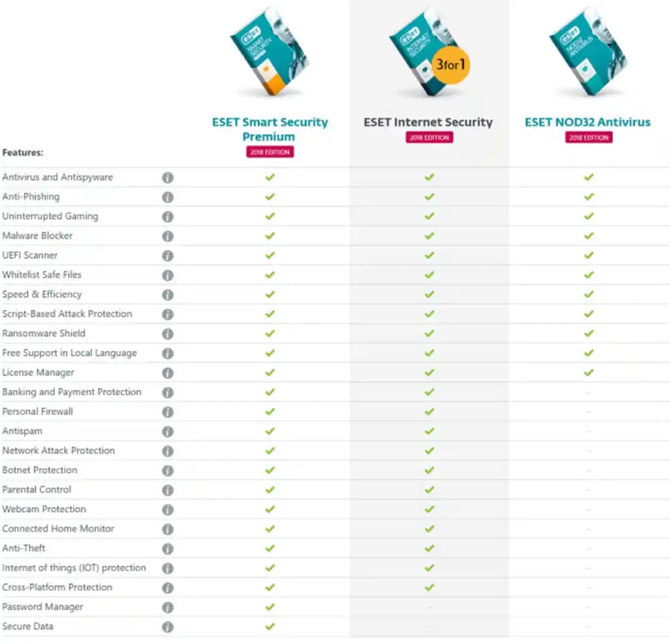Click the License Manager checkmark under NOD32 Antivirus
The width and height of the screenshot is (670, 644).
(588, 373)
